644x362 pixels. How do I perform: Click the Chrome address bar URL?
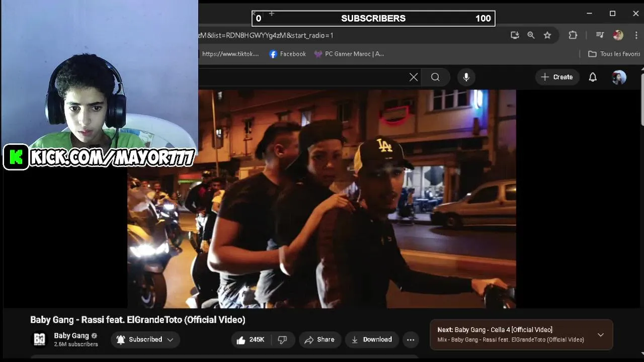[x=266, y=35]
